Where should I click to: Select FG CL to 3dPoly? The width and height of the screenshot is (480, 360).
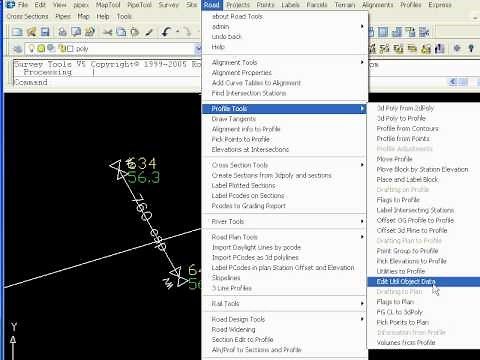coord(400,312)
